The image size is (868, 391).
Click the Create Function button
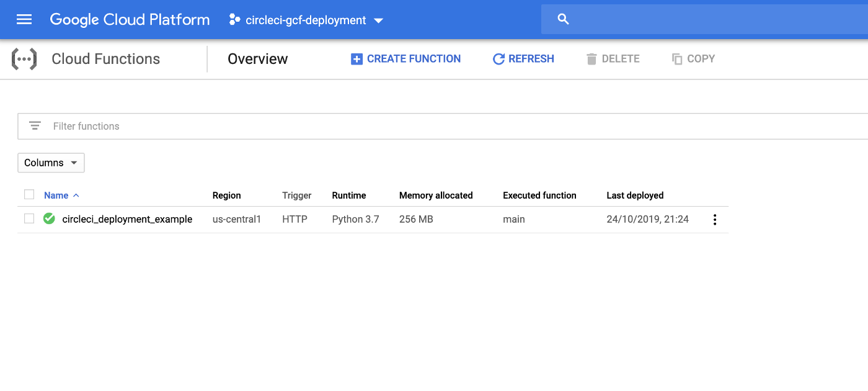(405, 59)
